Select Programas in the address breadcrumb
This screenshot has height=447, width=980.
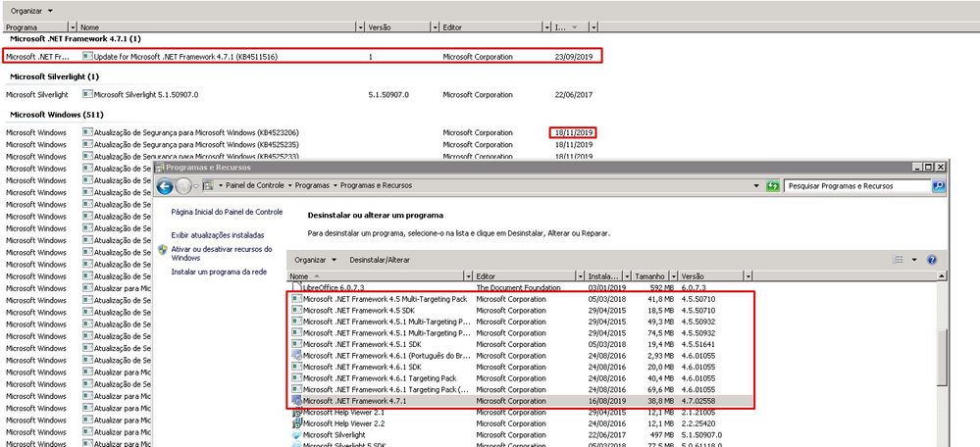(313, 185)
